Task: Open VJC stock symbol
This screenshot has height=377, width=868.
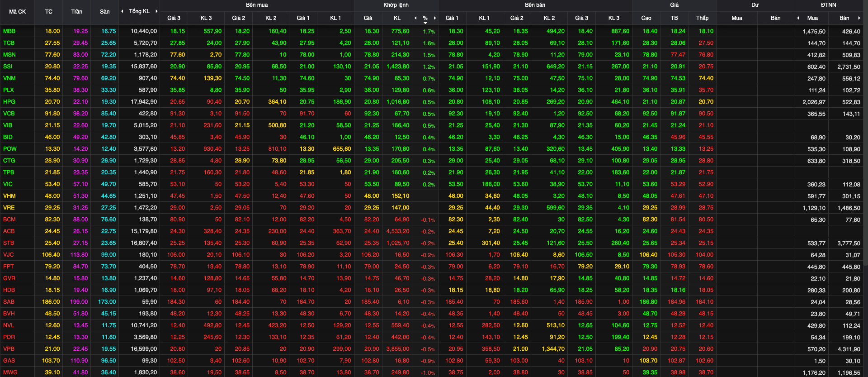Action: [x=8, y=255]
